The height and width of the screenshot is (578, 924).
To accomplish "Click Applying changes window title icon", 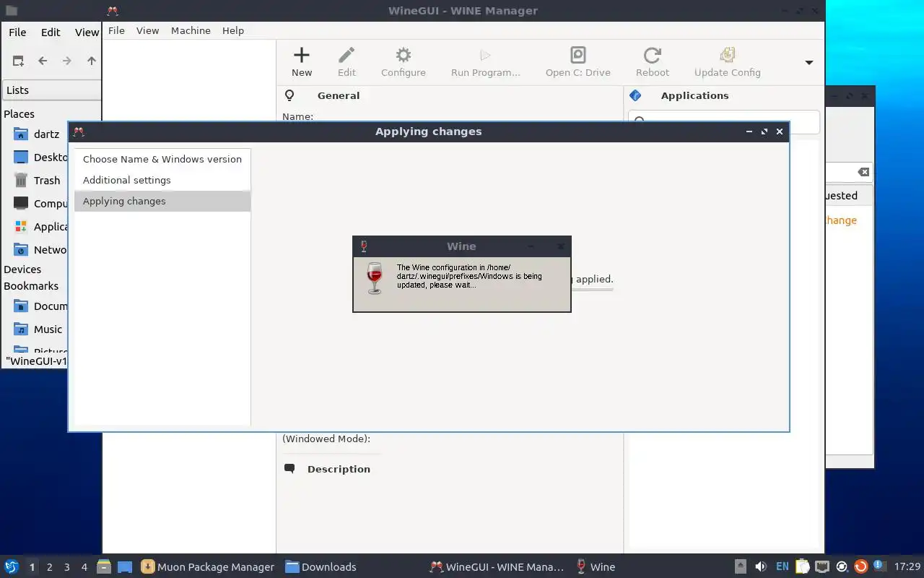I will tap(79, 131).
